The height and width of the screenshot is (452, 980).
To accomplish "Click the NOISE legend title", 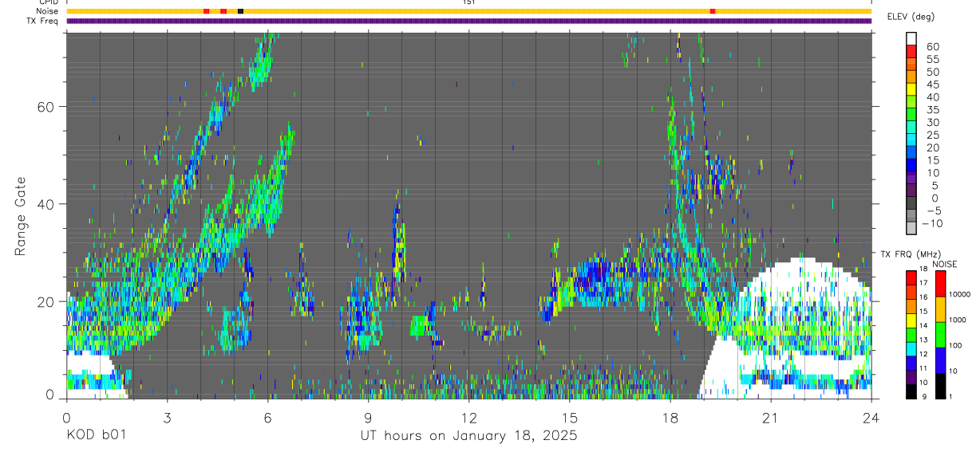I will click(x=944, y=264).
